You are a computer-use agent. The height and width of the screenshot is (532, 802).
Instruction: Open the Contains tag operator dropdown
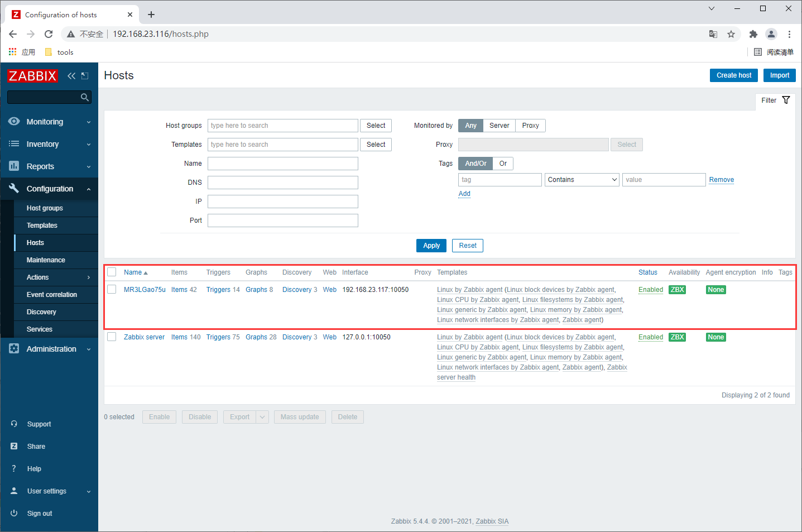(x=582, y=180)
